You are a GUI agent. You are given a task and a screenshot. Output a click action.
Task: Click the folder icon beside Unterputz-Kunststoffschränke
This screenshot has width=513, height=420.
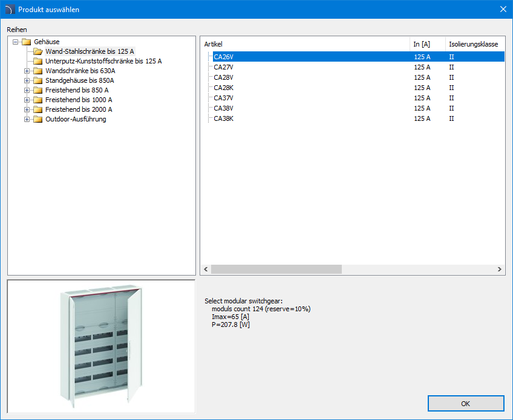coord(38,61)
